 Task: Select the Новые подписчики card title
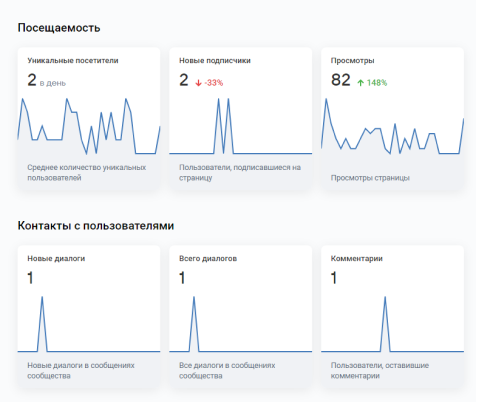click(215, 61)
